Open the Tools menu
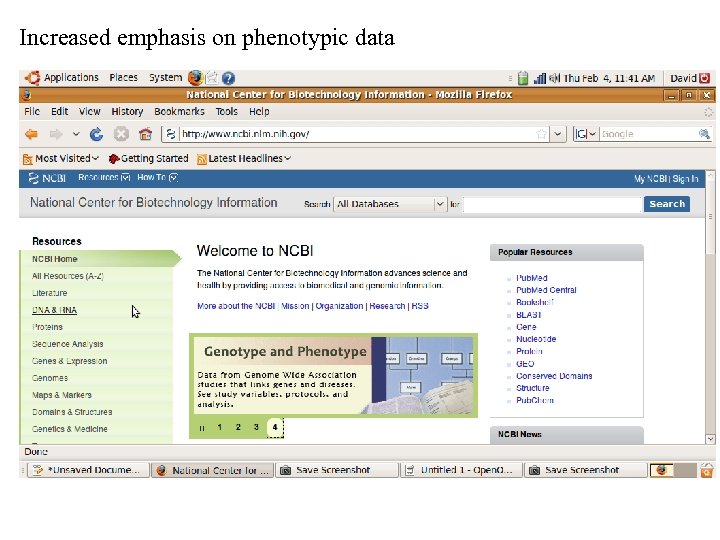 [x=227, y=112]
